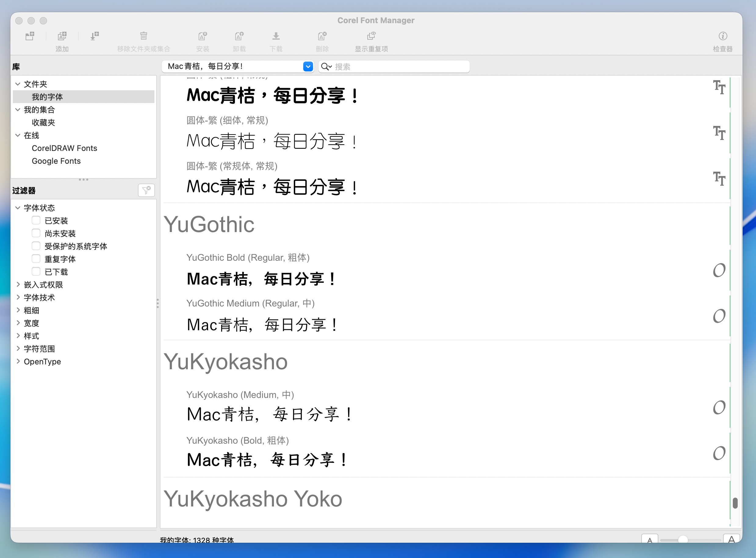Open the preview text dropdown arrow

click(308, 66)
